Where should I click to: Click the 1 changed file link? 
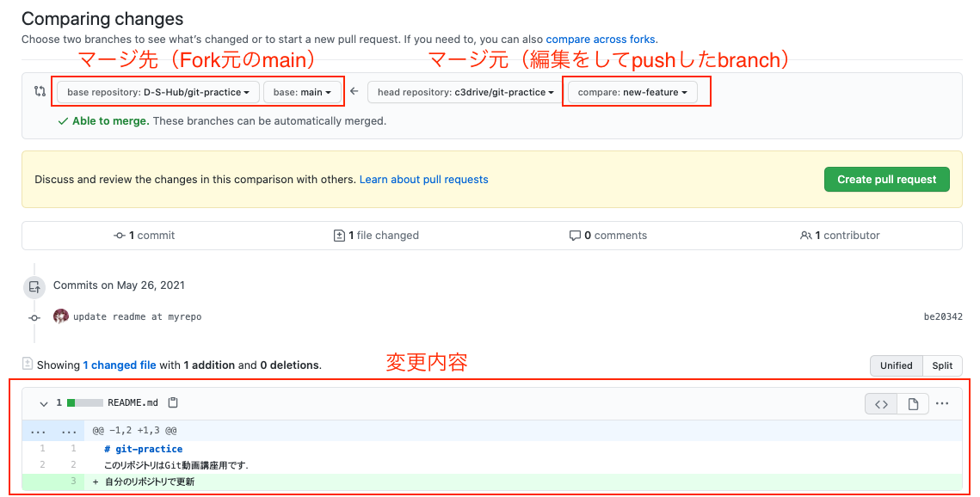pos(120,365)
